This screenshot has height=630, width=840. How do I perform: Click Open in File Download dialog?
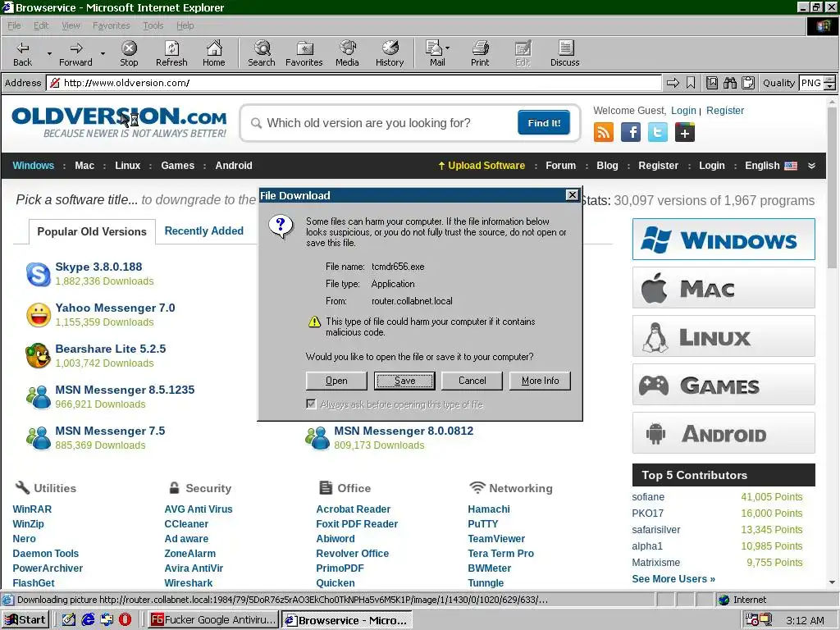tap(336, 381)
